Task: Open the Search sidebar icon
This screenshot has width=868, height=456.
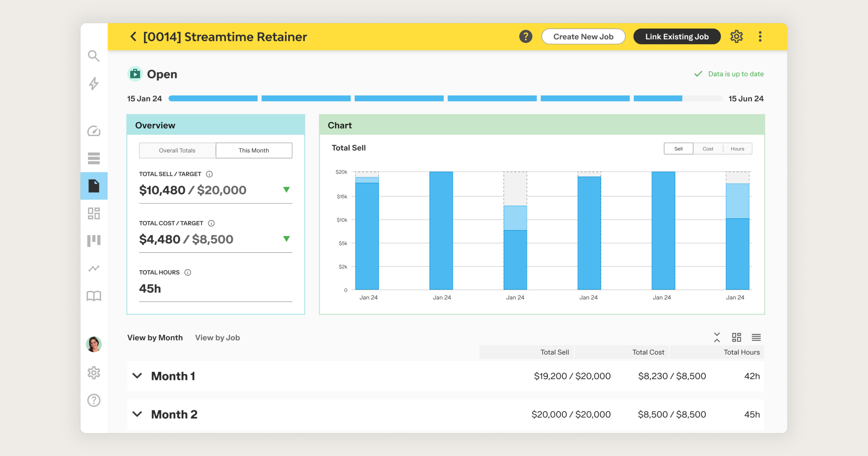Action: 94,56
